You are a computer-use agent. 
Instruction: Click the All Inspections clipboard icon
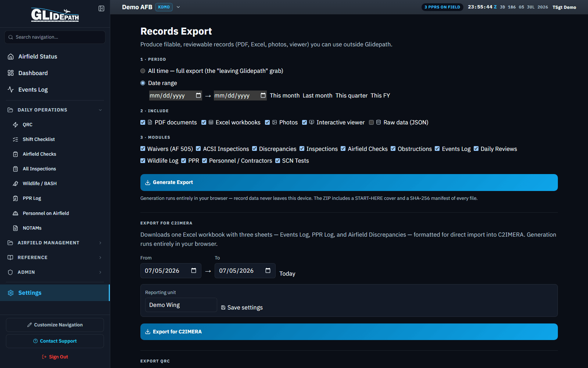pos(15,169)
